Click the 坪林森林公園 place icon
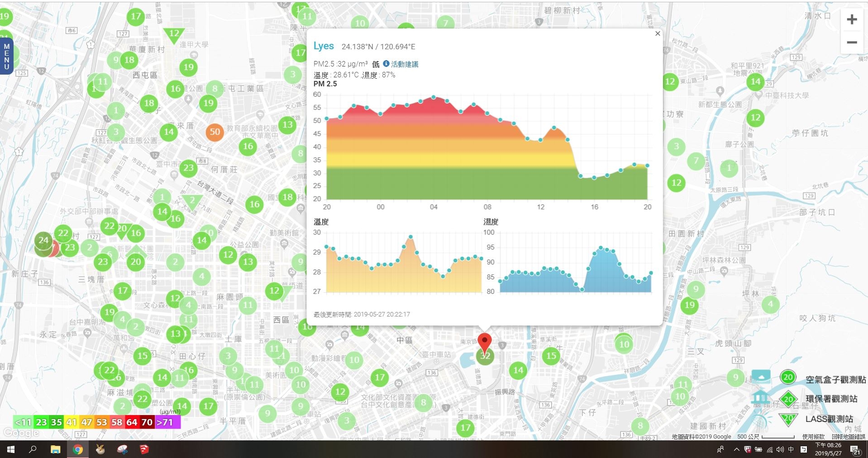This screenshot has width=868, height=458. (x=724, y=271)
